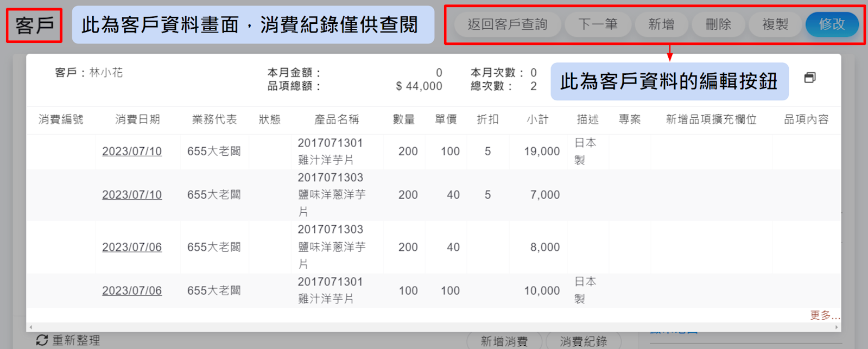
Task: Go to the next record with 下一筆
Action: click(598, 24)
